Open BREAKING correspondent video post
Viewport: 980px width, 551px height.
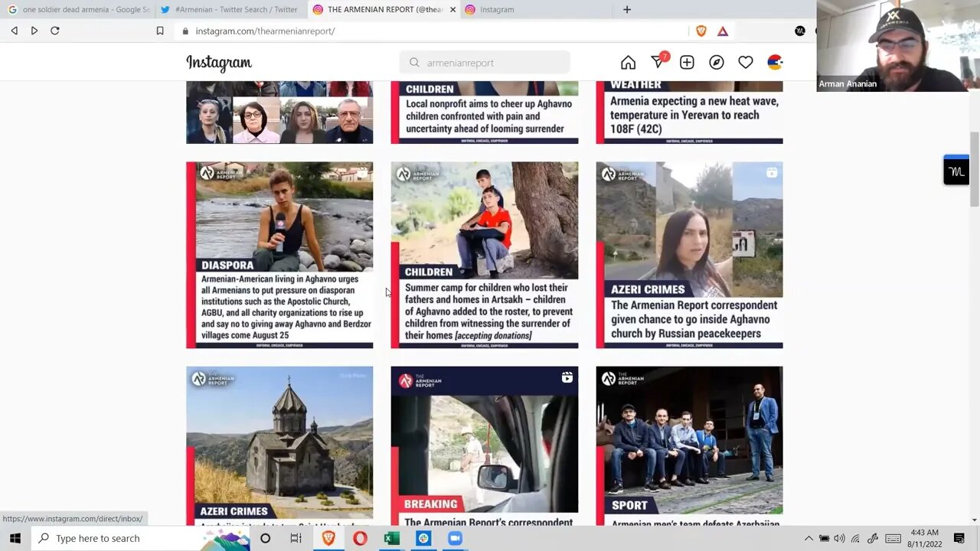485,445
